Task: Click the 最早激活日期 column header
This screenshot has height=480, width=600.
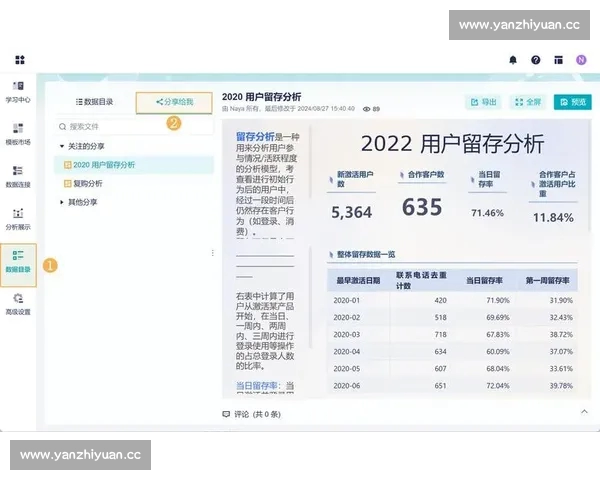Action: [358, 281]
